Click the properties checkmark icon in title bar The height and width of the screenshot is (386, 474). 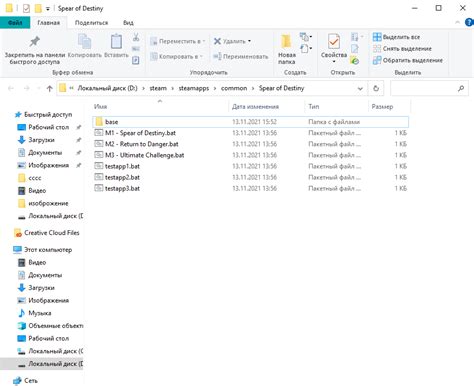(26, 8)
